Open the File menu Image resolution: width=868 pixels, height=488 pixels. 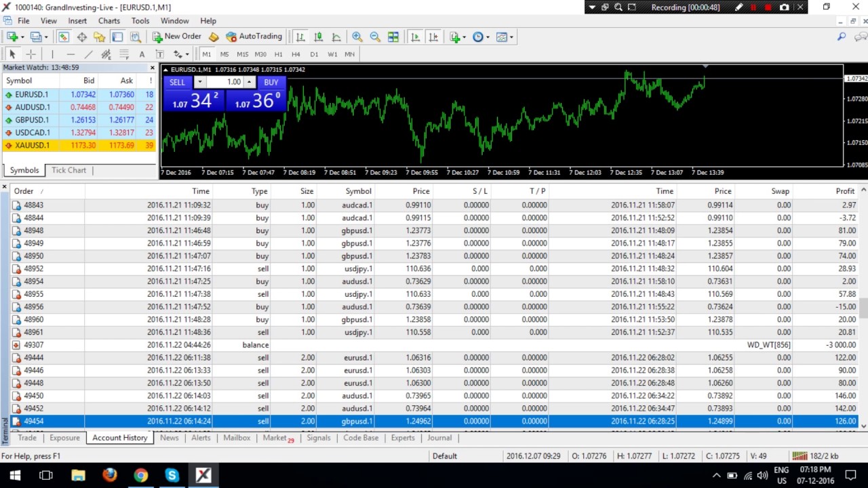[x=23, y=21]
